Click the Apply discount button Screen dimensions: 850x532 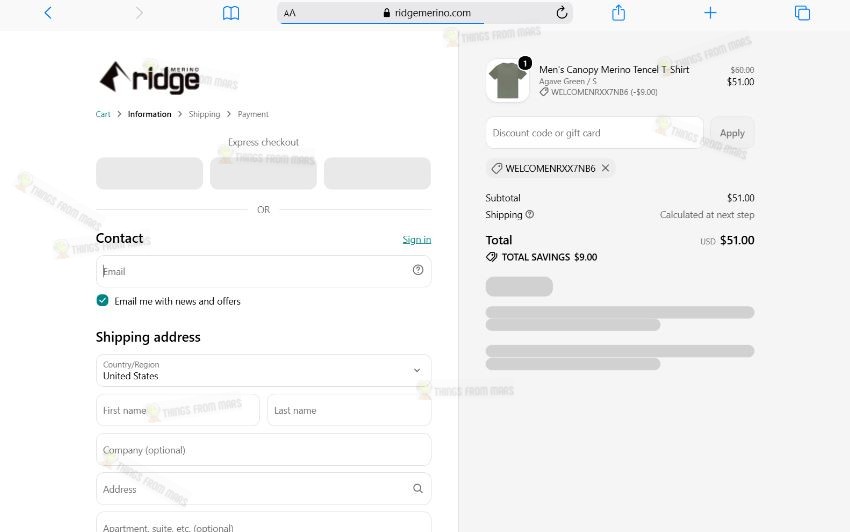732,133
